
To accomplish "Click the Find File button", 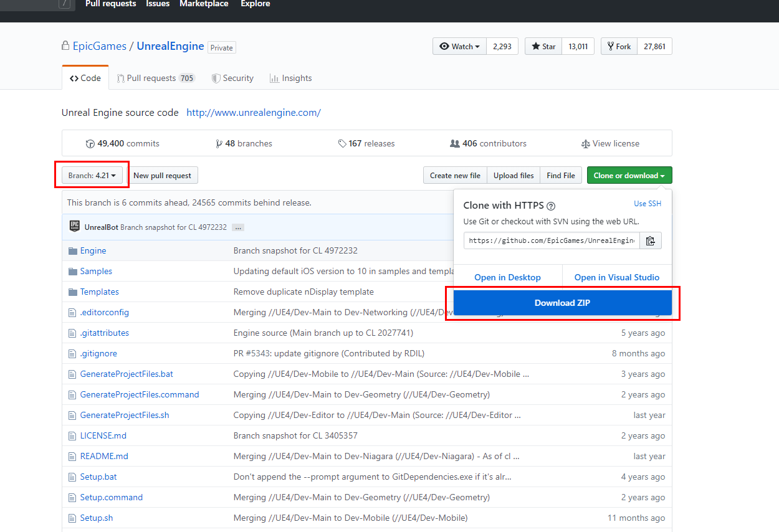I will point(561,176).
